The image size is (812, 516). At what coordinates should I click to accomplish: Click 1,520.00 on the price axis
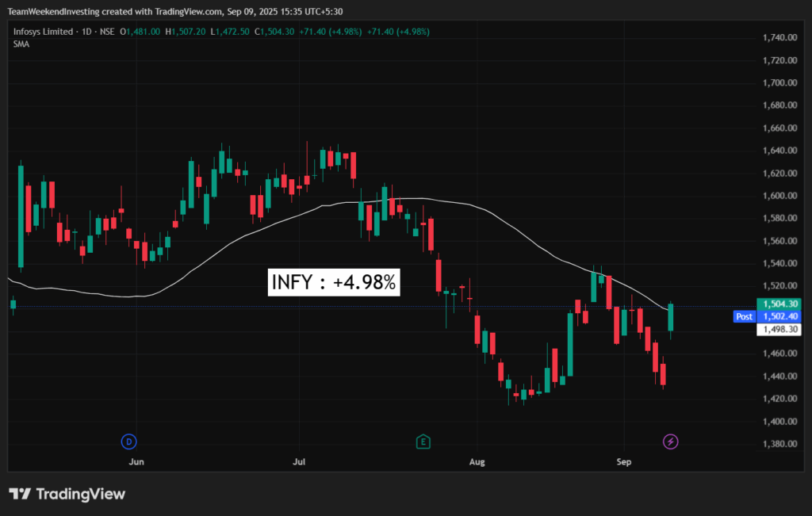pyautogui.click(x=780, y=285)
